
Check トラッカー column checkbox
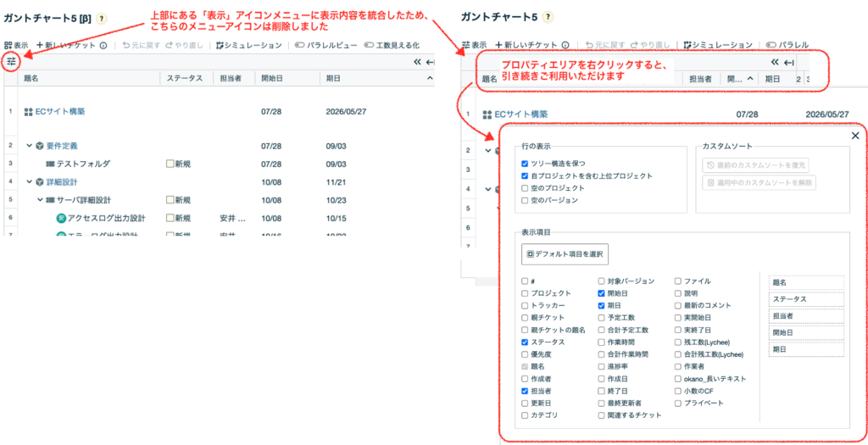524,305
